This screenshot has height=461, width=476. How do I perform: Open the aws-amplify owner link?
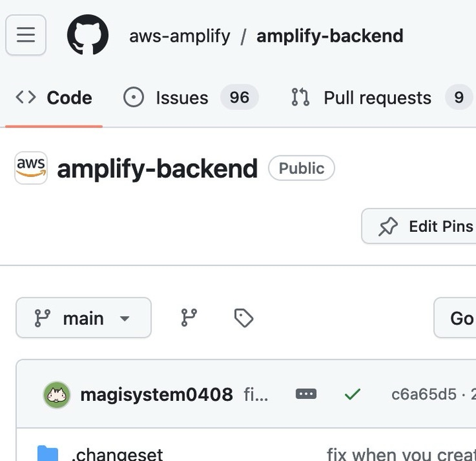(x=180, y=36)
